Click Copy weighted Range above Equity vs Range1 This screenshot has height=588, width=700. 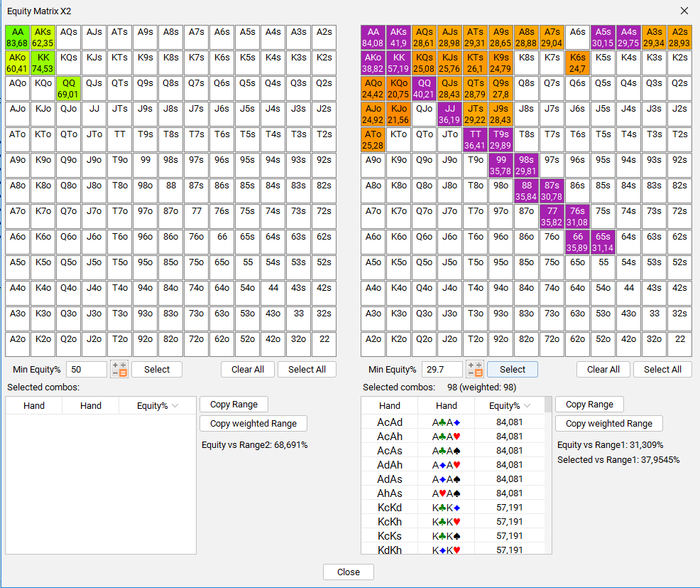[609, 423]
